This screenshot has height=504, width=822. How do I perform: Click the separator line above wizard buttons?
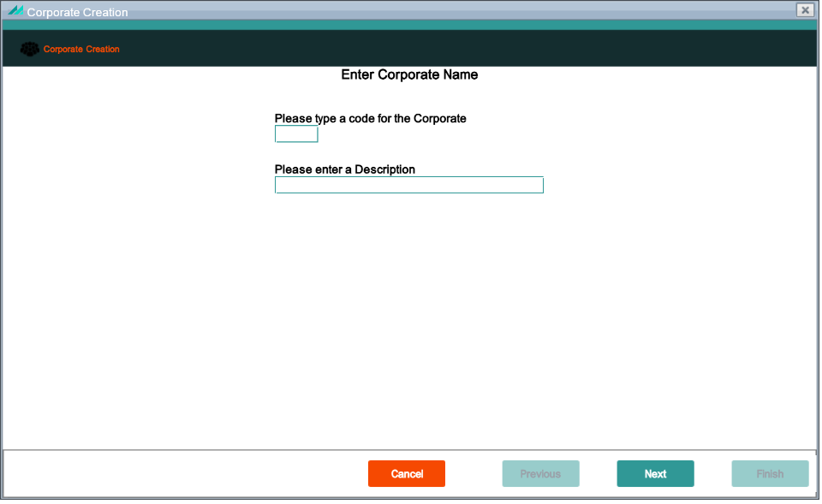409,450
